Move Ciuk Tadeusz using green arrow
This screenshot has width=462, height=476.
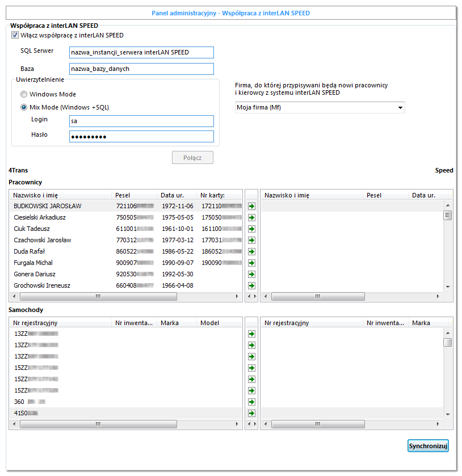(x=251, y=229)
